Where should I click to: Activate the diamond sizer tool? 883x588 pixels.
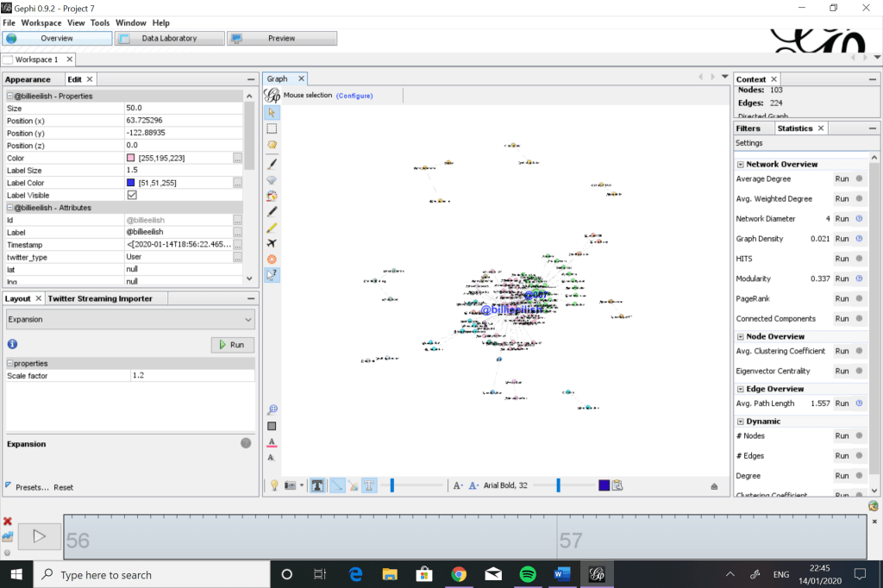[272, 180]
